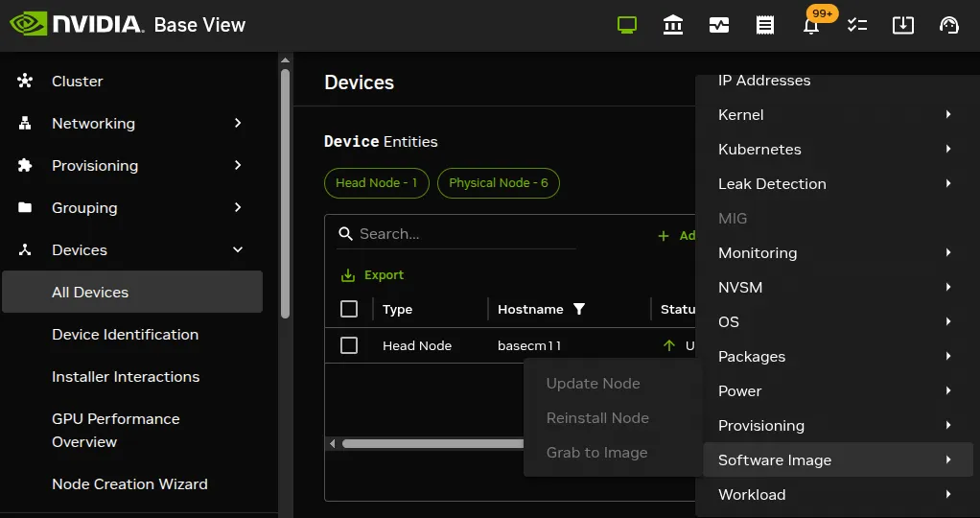Select Provisioning in the actions menu
The width and height of the screenshot is (980, 518).
coord(837,425)
